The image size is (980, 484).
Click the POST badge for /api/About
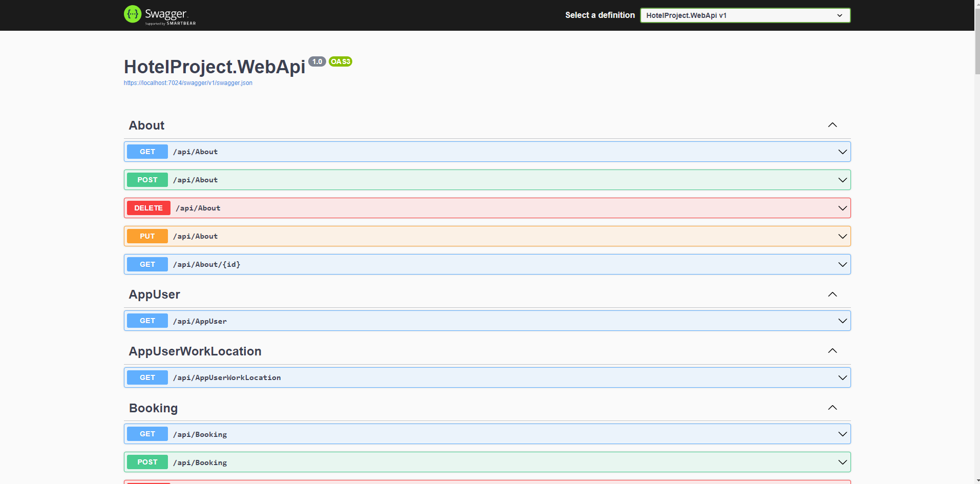(147, 180)
